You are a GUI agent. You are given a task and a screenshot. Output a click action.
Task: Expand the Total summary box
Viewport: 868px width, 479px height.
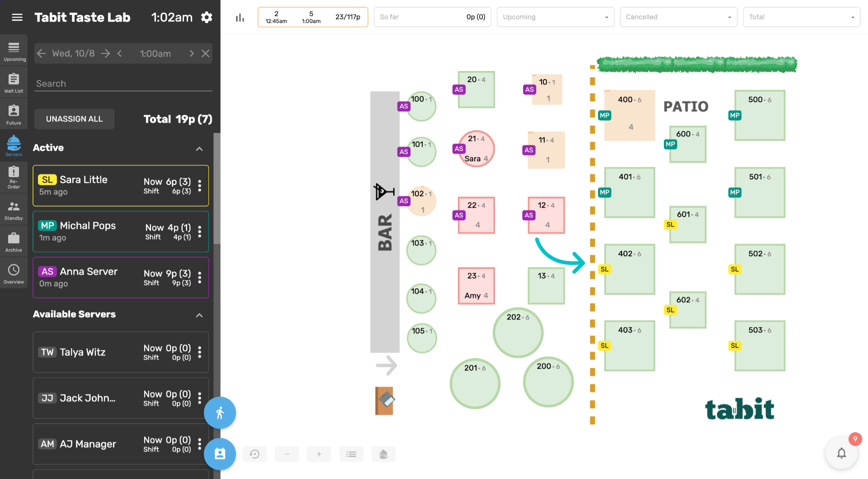click(802, 17)
